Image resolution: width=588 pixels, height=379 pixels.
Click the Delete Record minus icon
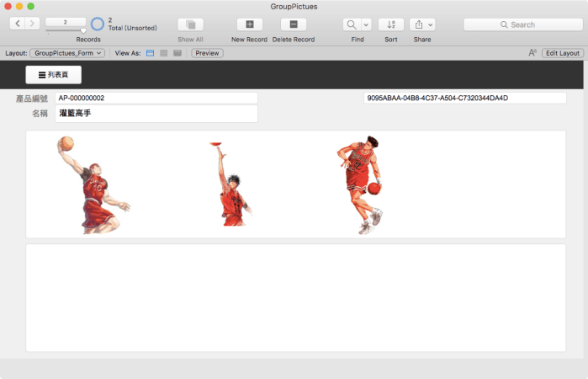(293, 24)
